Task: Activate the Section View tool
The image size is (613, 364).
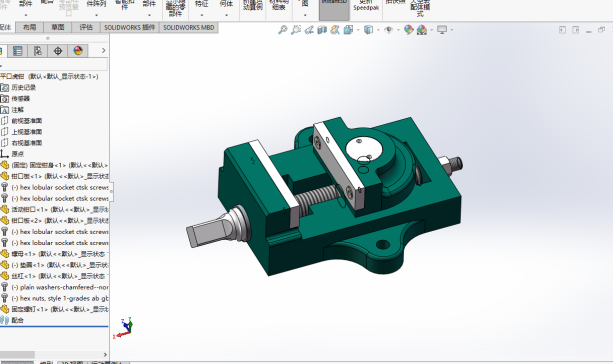Action: (x=322, y=30)
